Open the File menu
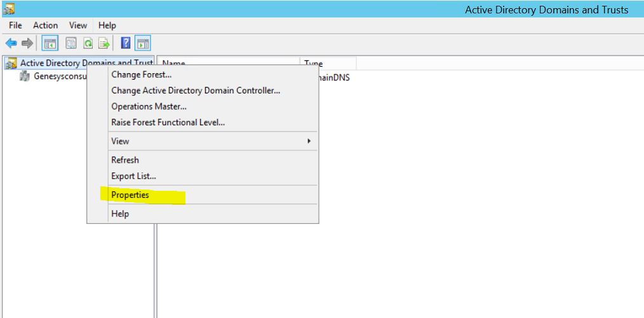Screen dimensions: 644x318 [x=15, y=25]
